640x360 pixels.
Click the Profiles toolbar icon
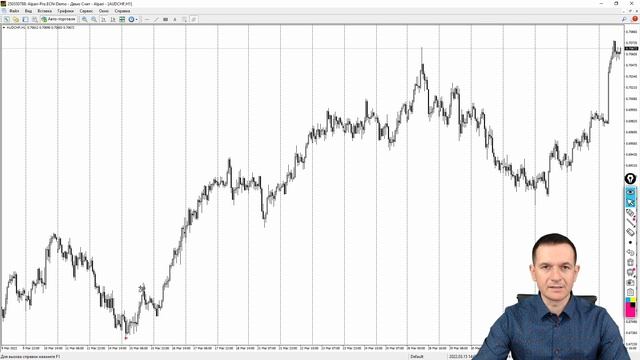16,19
